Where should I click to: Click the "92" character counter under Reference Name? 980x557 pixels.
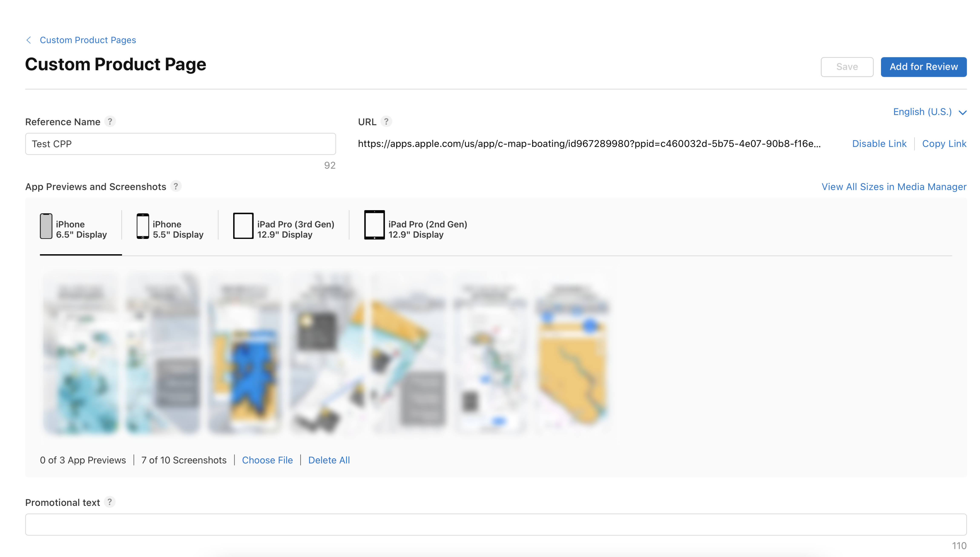(330, 165)
